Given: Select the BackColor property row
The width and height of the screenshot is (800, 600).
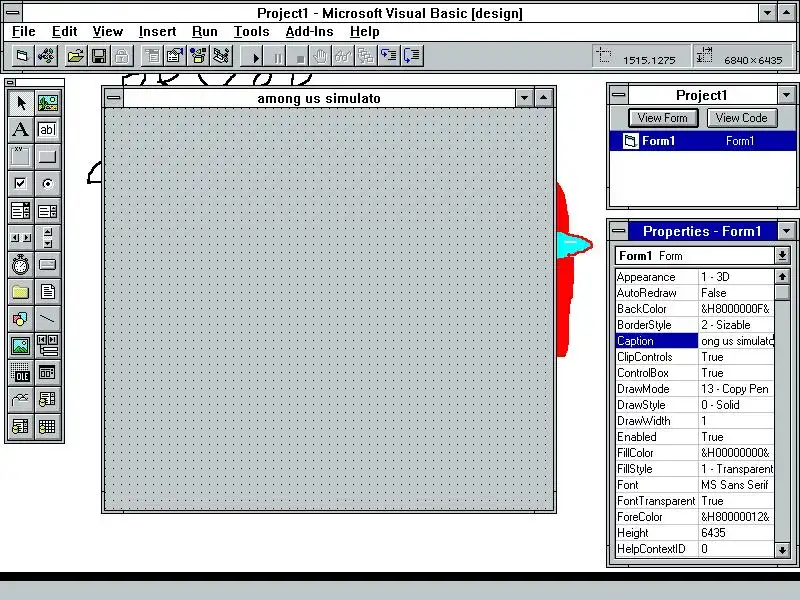Looking at the screenshot, I should pyautogui.click(x=695, y=309).
